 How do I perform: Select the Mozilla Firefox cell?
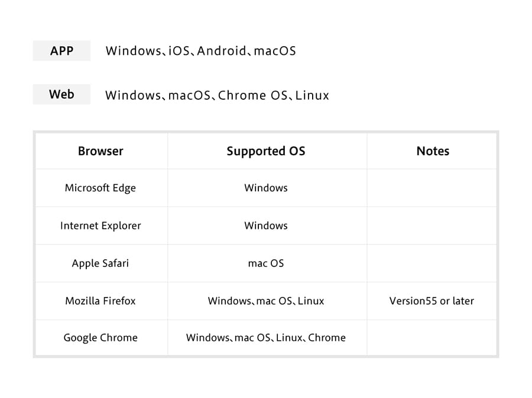tap(100, 301)
